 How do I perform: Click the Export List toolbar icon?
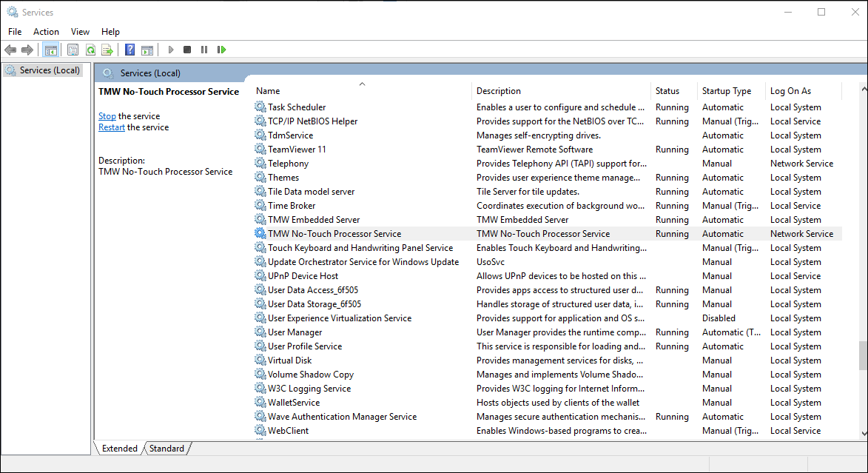point(107,50)
